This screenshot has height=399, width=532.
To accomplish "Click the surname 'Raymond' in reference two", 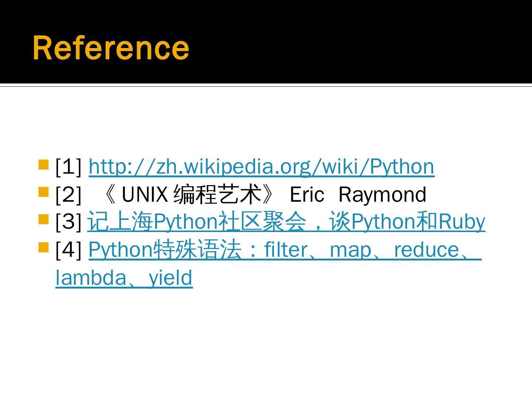I will pyautogui.click(x=382, y=195).
